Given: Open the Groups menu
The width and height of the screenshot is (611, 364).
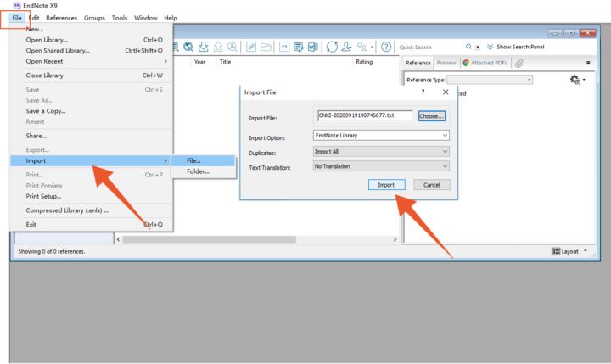Looking at the screenshot, I should (94, 18).
